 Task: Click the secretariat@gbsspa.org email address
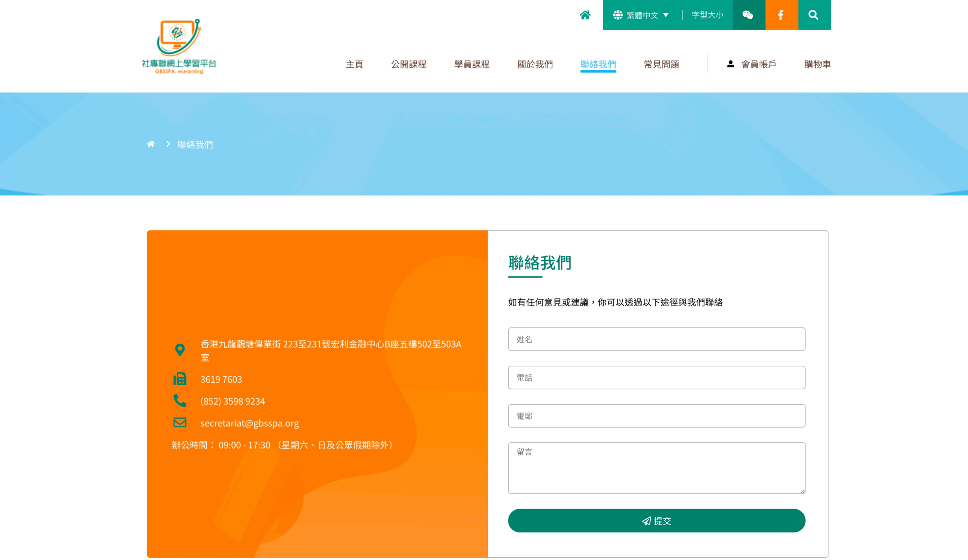click(x=249, y=423)
